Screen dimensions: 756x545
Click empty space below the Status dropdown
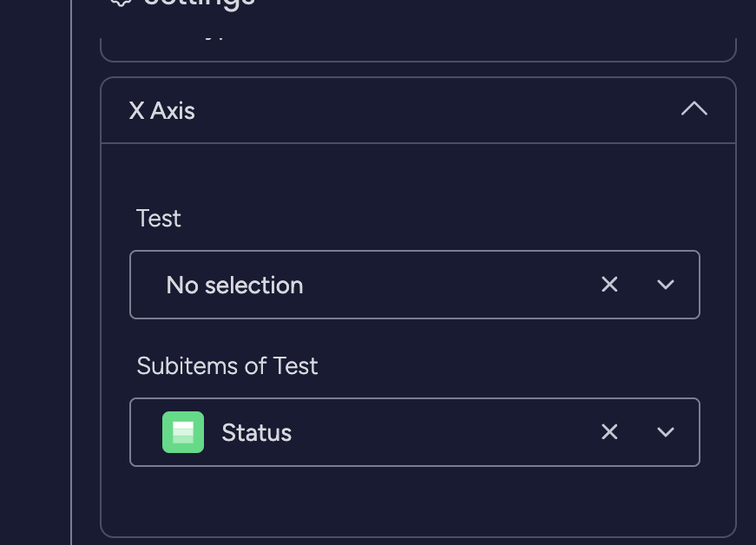415,502
